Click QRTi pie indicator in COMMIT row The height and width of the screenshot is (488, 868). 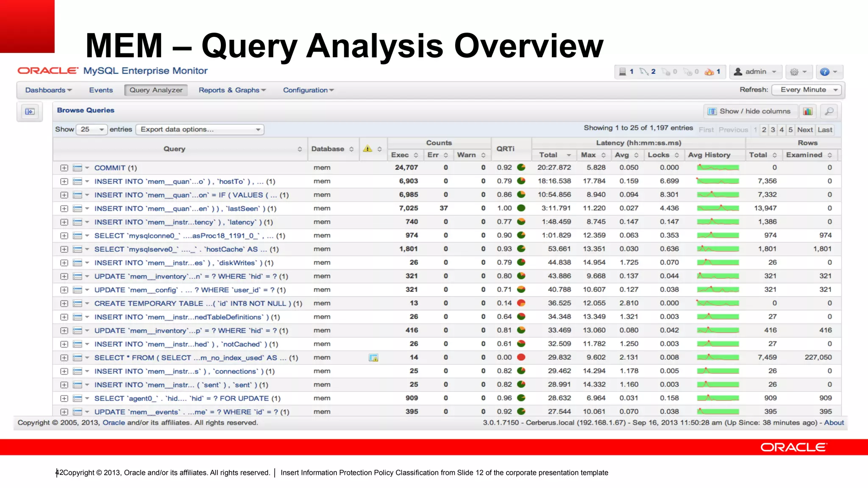coord(521,167)
